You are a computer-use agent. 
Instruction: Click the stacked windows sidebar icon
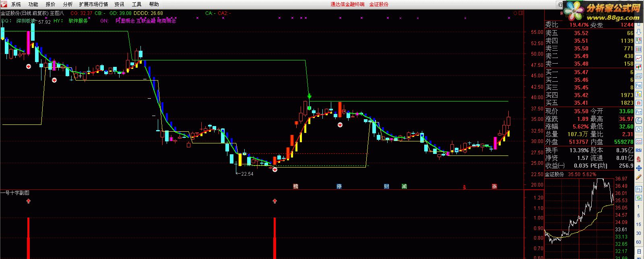coord(638,76)
